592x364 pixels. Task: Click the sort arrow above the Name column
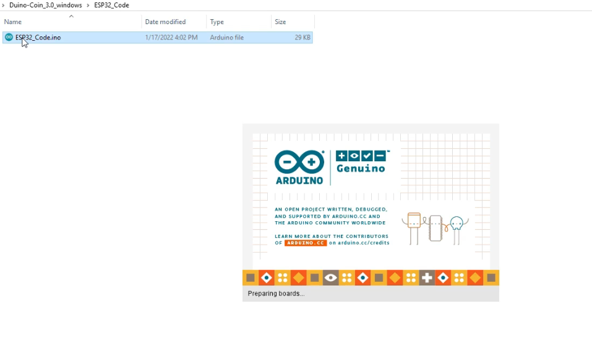(x=70, y=17)
